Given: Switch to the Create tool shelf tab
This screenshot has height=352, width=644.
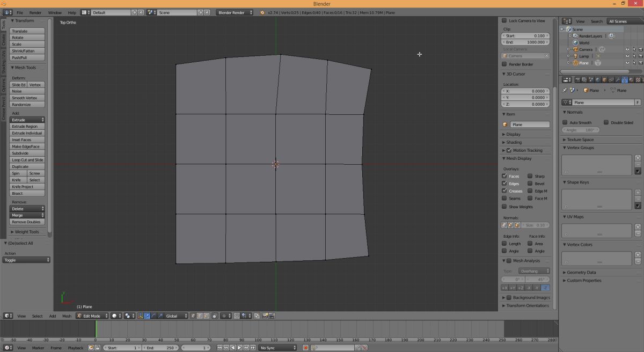Looking at the screenshot, I should coord(3,40).
